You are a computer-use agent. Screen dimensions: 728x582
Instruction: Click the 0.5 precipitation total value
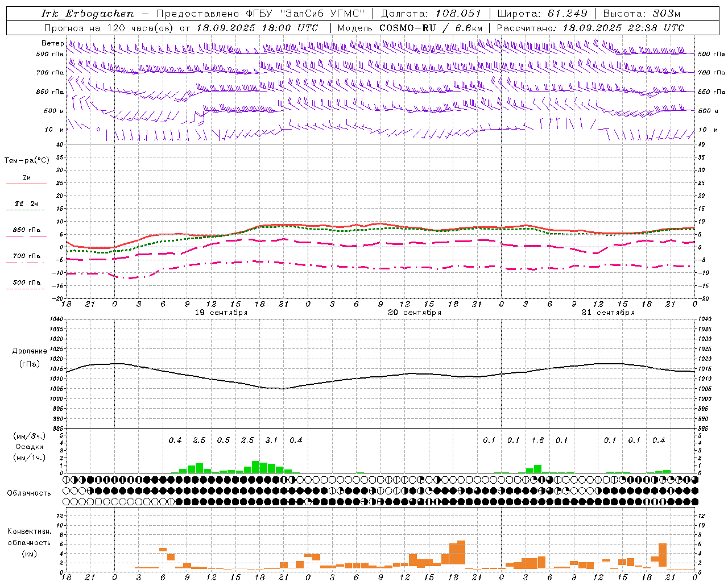coord(224,440)
